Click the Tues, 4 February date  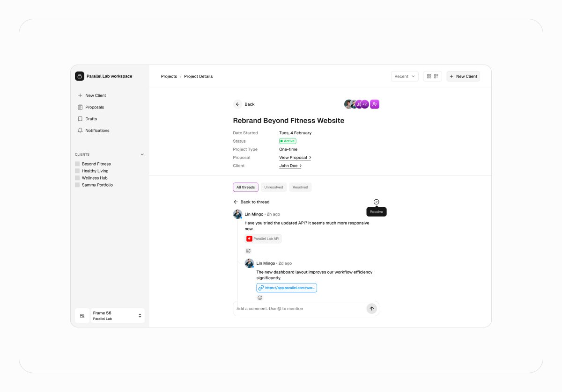pos(295,133)
